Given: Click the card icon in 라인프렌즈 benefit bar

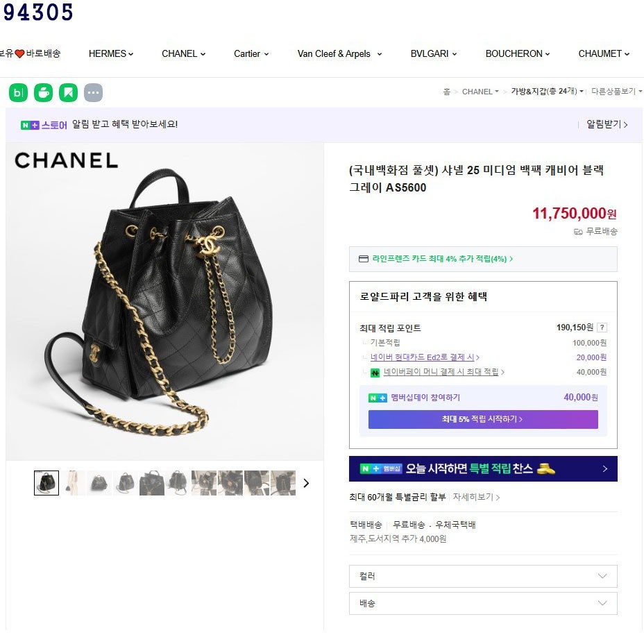Looking at the screenshot, I should coord(364,259).
